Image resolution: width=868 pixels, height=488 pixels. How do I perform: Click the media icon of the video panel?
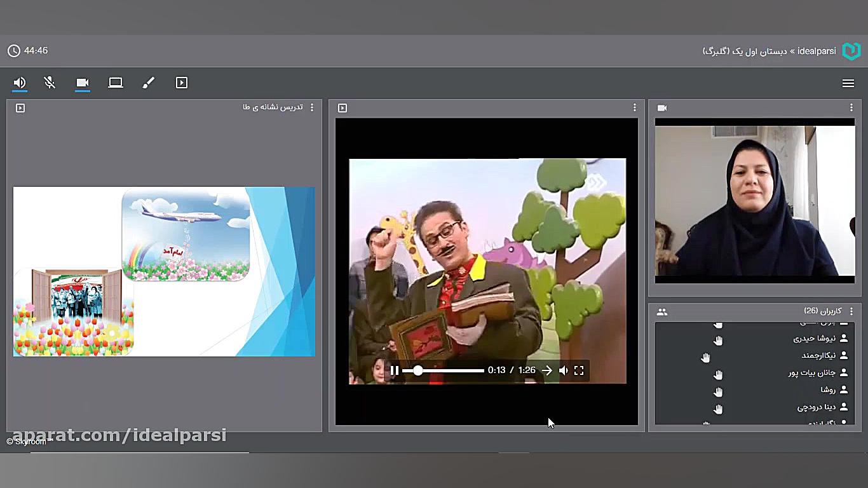click(x=342, y=108)
